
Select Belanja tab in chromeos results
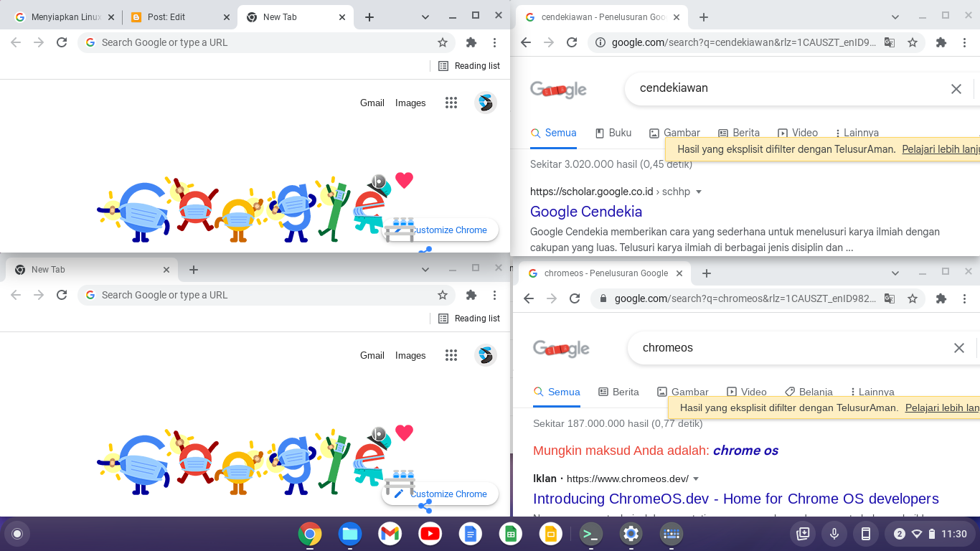tap(809, 392)
